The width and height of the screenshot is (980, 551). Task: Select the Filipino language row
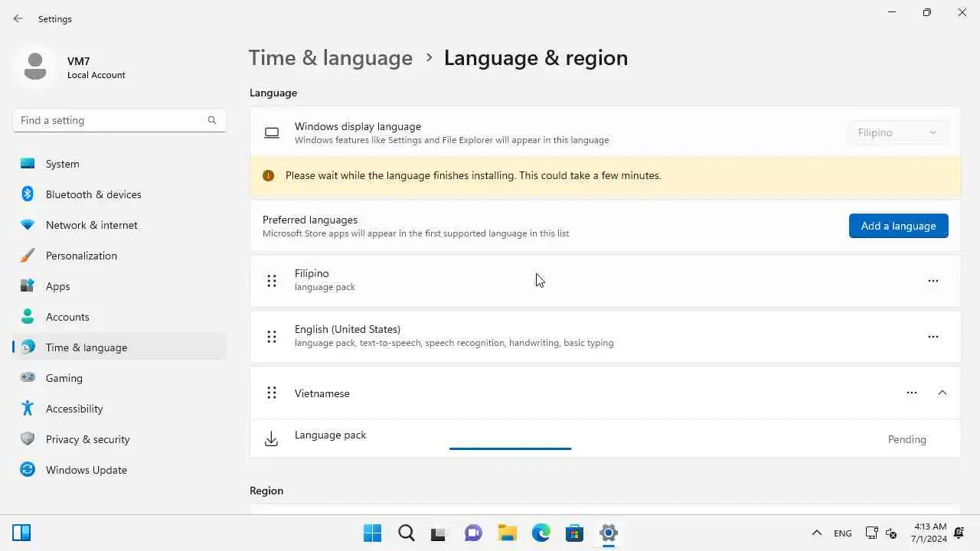(x=605, y=281)
